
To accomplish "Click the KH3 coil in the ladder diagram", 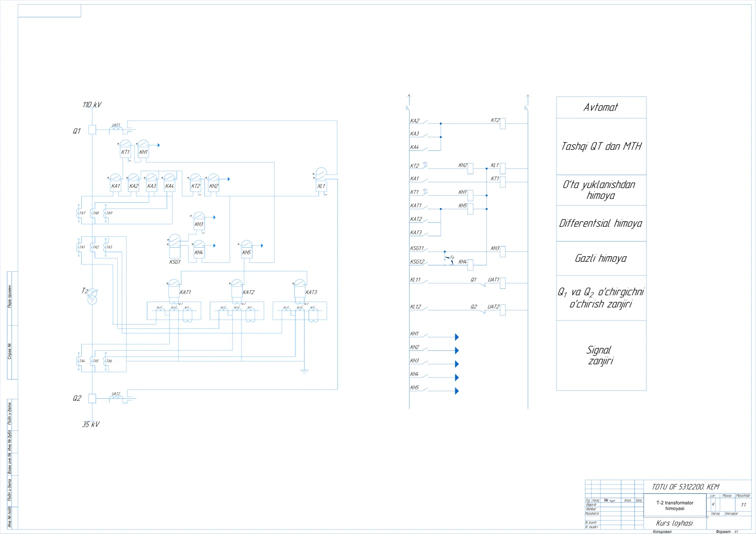I will tap(503, 251).
